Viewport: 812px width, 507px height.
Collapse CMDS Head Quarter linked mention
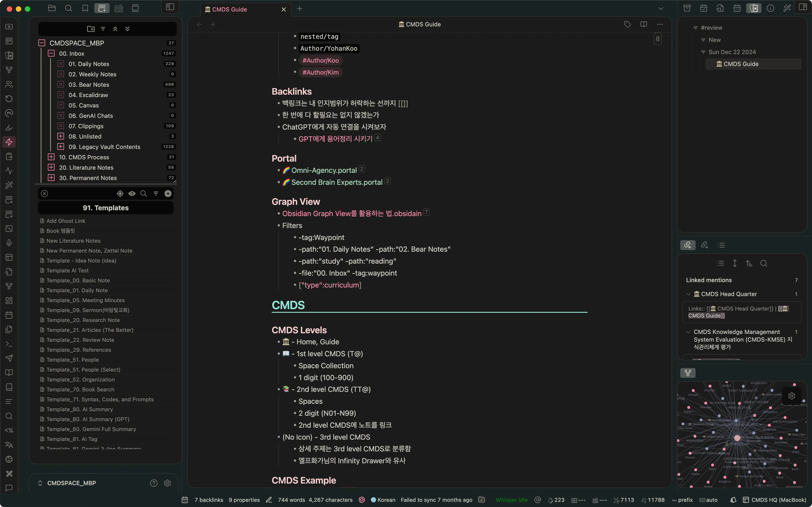click(688, 294)
